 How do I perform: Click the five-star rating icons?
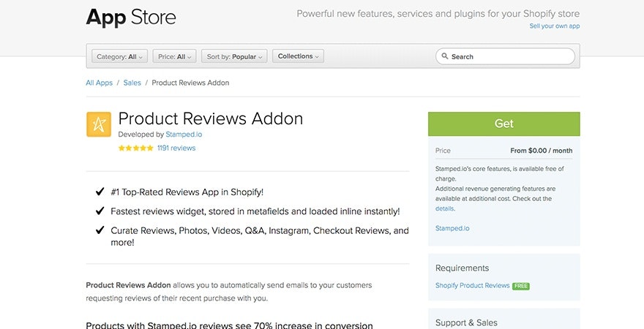click(135, 148)
